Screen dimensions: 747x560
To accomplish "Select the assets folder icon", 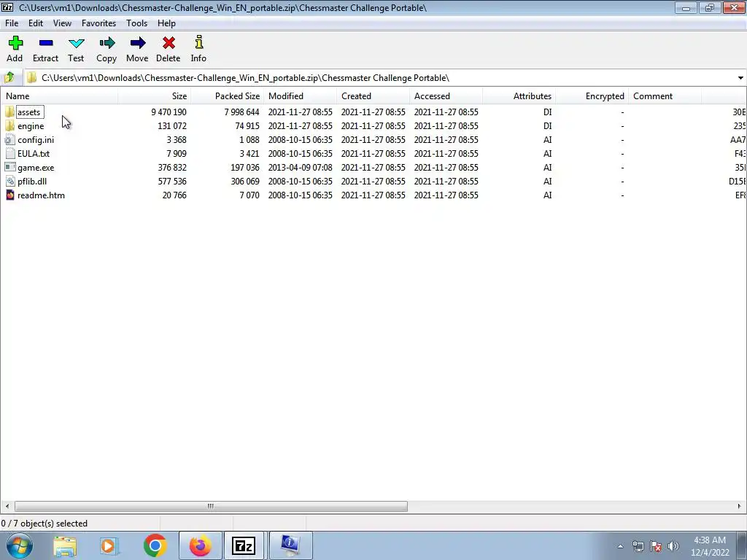I will pyautogui.click(x=10, y=112).
